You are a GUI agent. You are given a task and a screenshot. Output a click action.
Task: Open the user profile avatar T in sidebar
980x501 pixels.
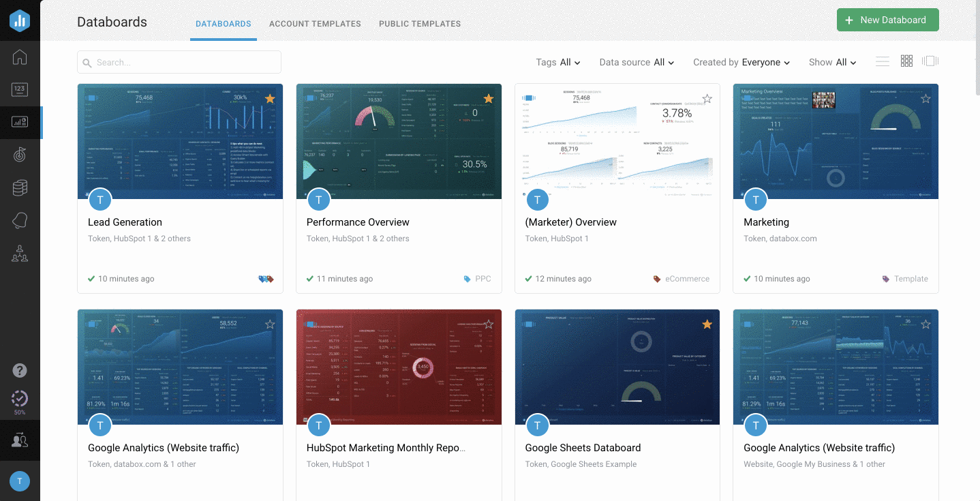(x=20, y=481)
